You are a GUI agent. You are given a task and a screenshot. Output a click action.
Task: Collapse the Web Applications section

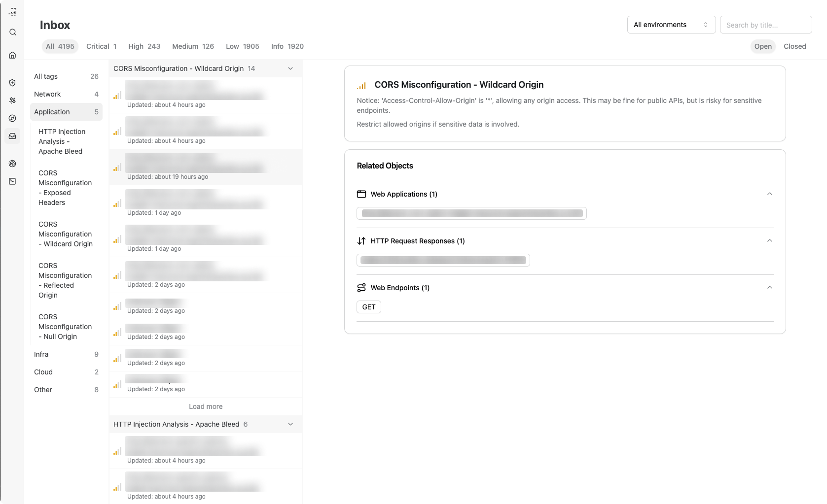[x=769, y=194]
